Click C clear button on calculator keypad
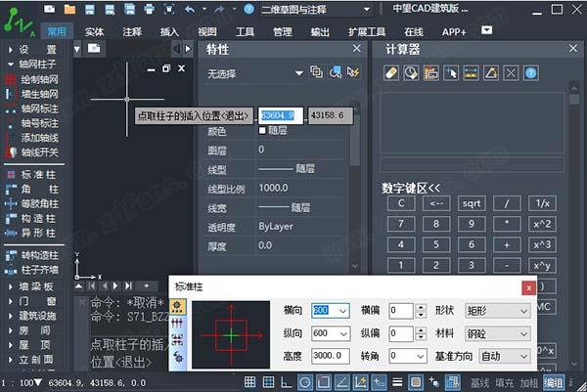The width and height of the screenshot is (587, 392). point(401,203)
